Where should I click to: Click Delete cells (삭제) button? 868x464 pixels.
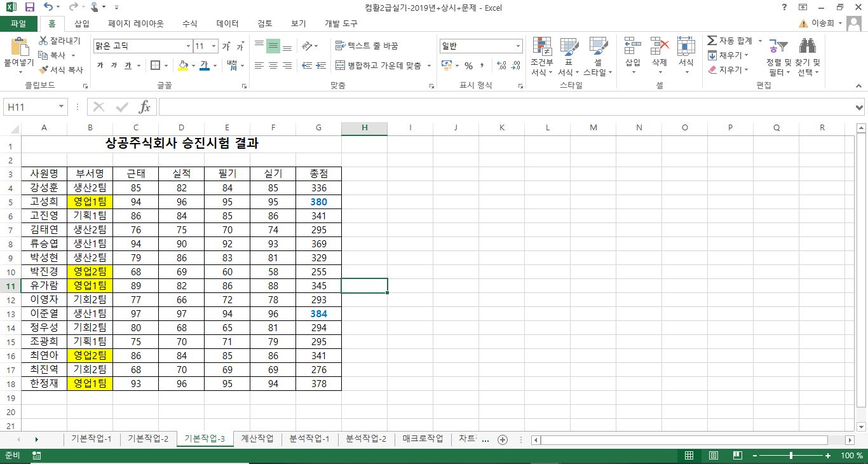coord(660,56)
